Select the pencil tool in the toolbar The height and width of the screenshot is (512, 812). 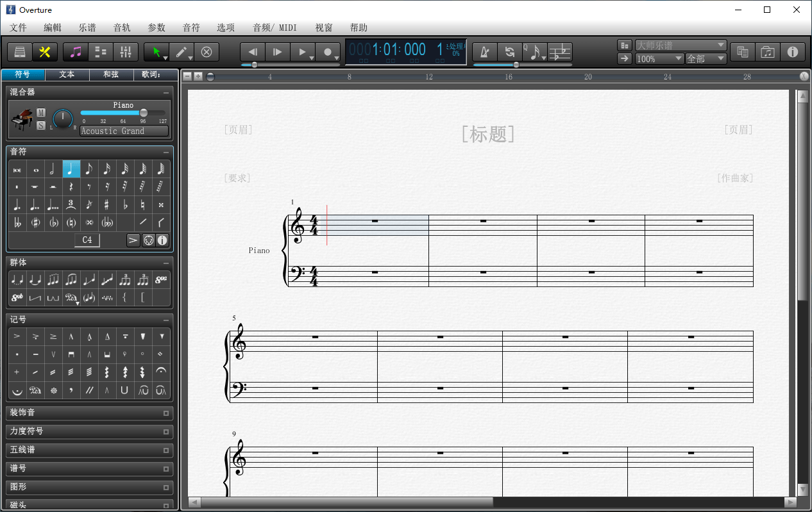pyautogui.click(x=182, y=52)
